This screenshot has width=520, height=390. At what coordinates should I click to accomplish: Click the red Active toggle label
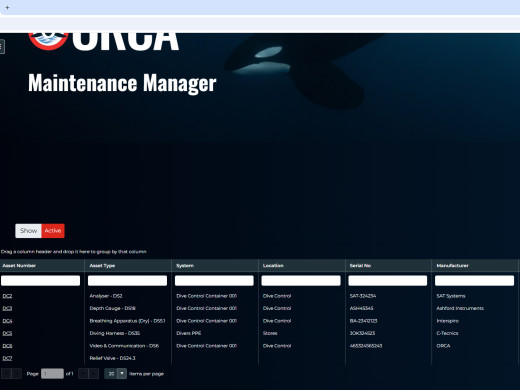[x=53, y=231]
